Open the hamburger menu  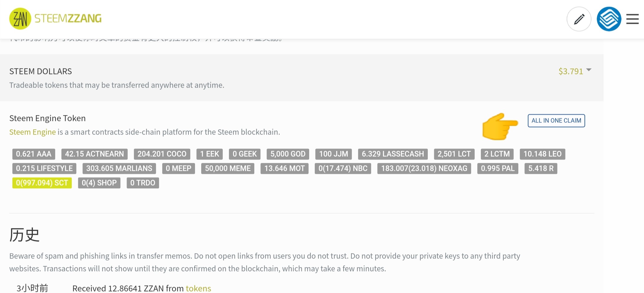(x=632, y=19)
